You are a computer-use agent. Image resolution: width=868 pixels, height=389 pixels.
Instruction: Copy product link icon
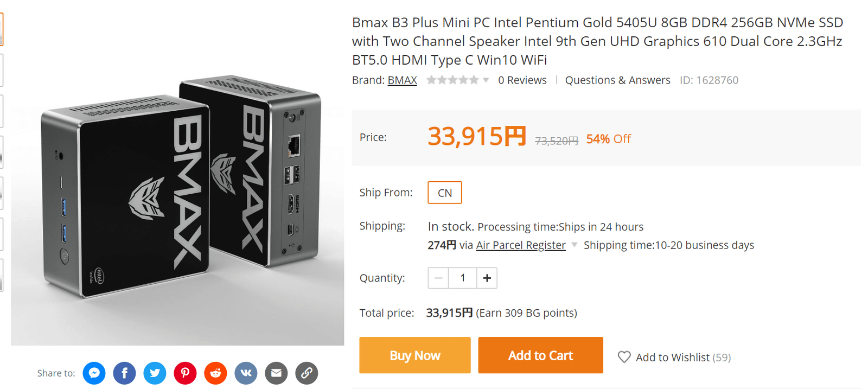[x=307, y=373]
